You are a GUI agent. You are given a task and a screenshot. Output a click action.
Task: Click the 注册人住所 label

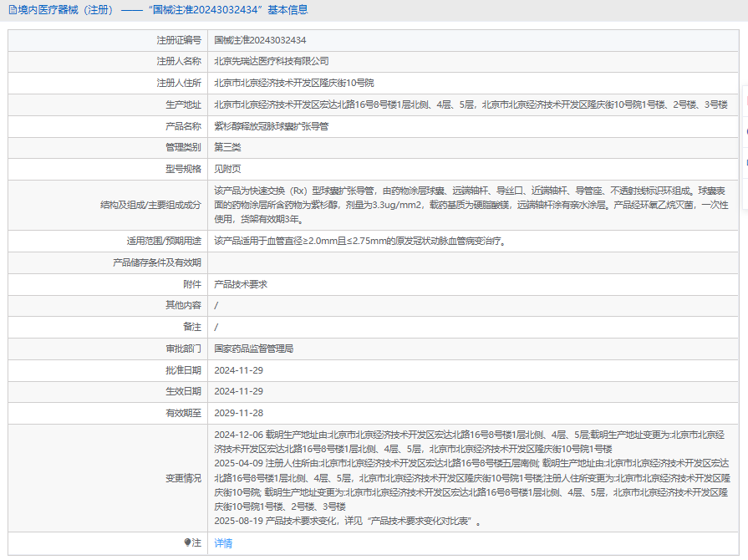[179, 83]
